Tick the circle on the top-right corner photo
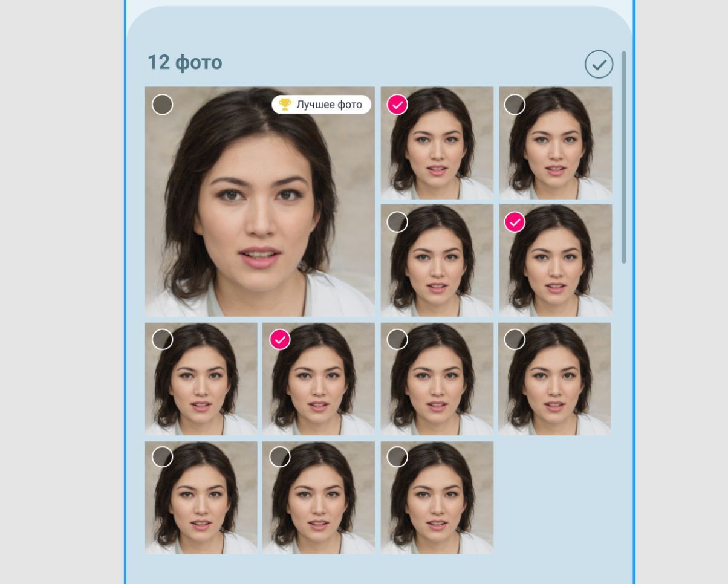Viewport: 728px width, 584px height. pos(515,105)
